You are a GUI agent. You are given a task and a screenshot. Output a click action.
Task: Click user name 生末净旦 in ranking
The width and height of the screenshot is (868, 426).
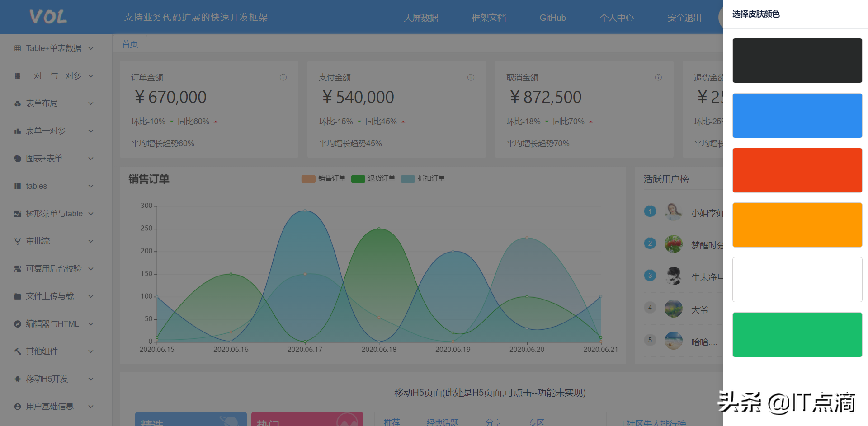tap(708, 277)
